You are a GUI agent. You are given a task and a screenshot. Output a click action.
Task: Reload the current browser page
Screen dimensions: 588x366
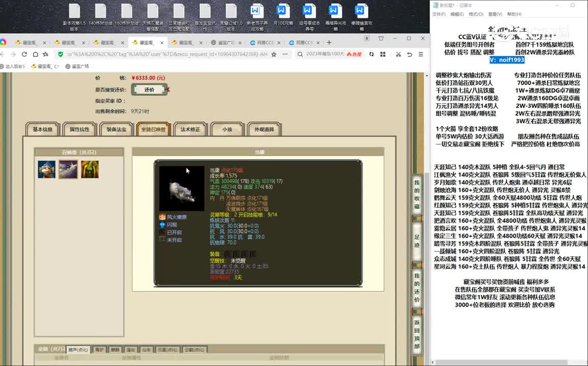point(24,54)
